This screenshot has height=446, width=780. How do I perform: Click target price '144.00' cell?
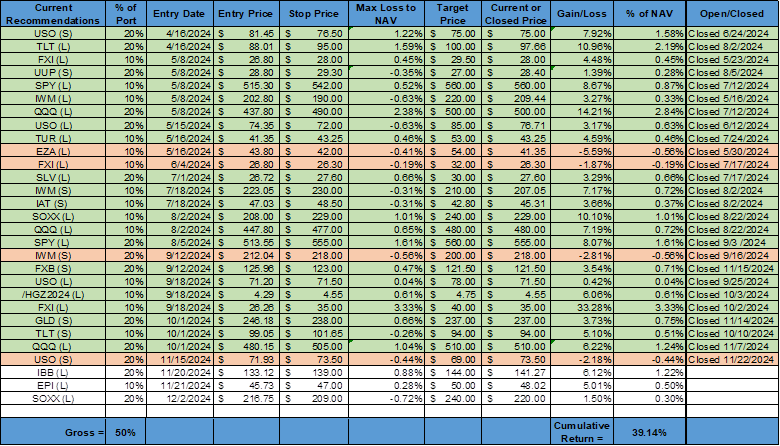coord(453,372)
